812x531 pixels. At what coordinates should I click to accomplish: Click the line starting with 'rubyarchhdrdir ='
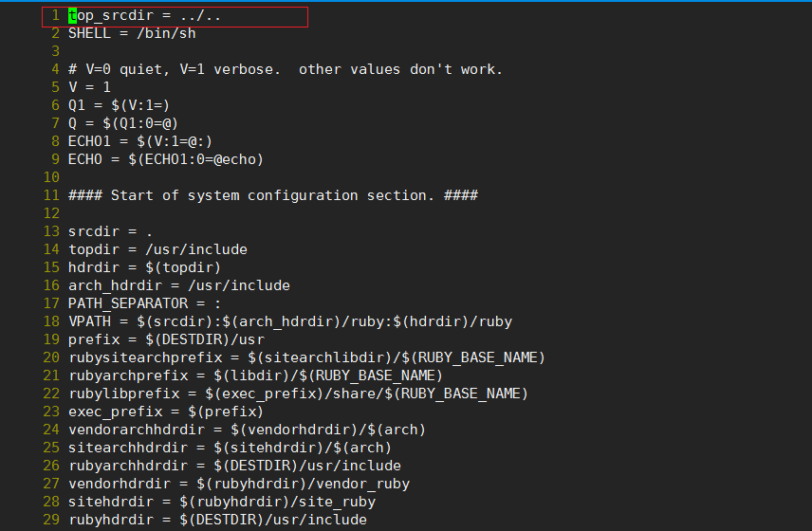pos(234,466)
